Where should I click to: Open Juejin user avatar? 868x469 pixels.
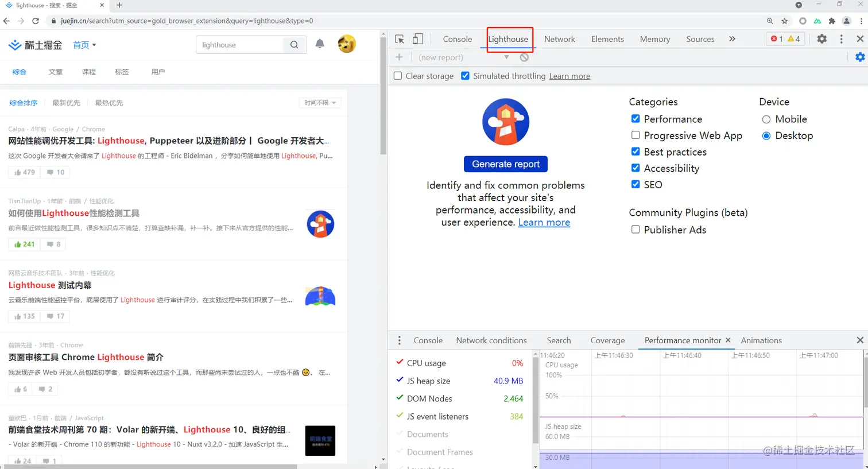coord(347,44)
